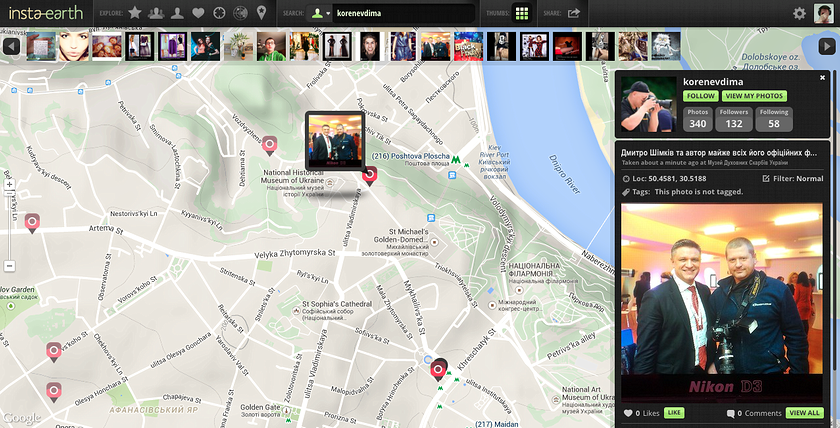The height and width of the screenshot is (428, 840).
Task: Open the hand holding paper thumbnail
Action: click(41, 46)
